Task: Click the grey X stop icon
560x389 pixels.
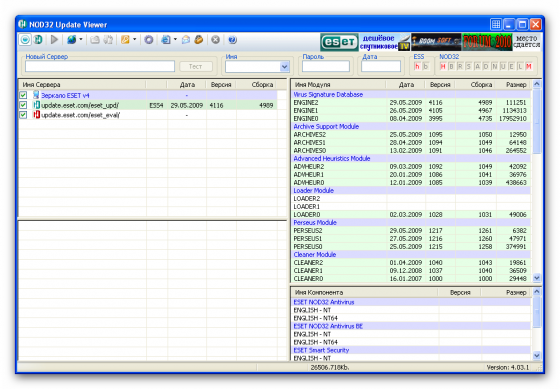Action: [215, 40]
